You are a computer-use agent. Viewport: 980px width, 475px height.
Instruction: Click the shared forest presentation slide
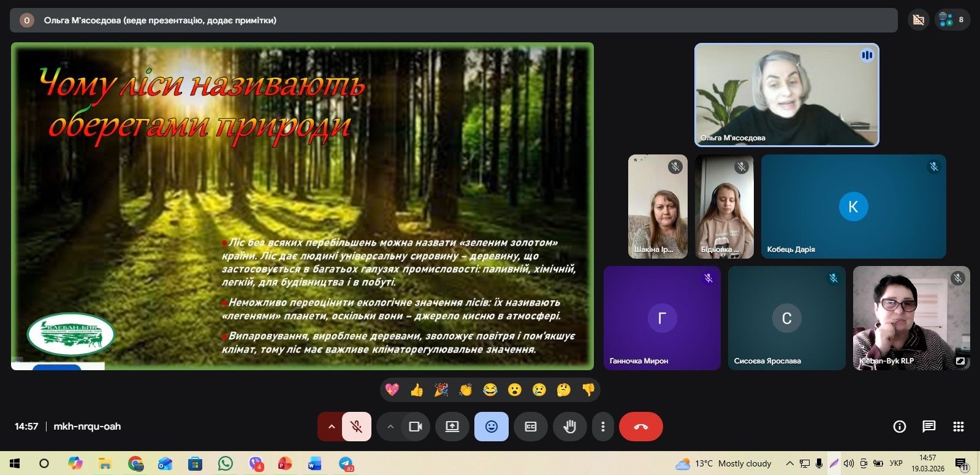click(302, 206)
